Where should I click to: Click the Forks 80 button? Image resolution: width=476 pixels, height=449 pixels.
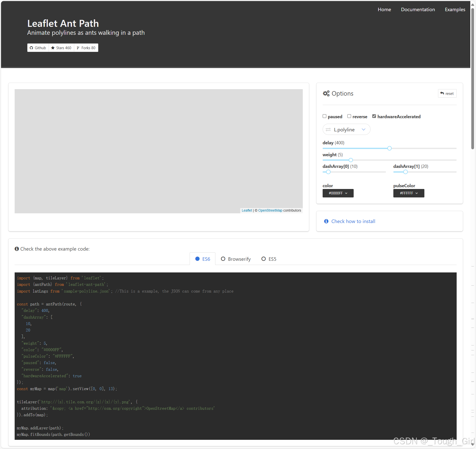[86, 48]
